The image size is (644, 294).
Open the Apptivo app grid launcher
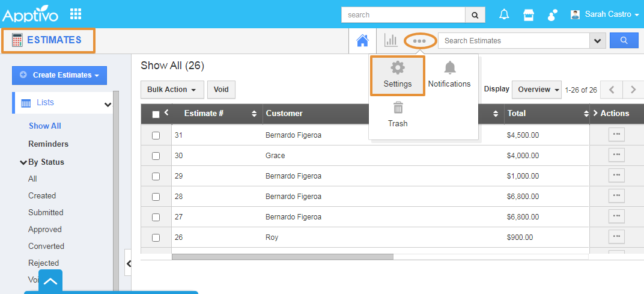76,14
